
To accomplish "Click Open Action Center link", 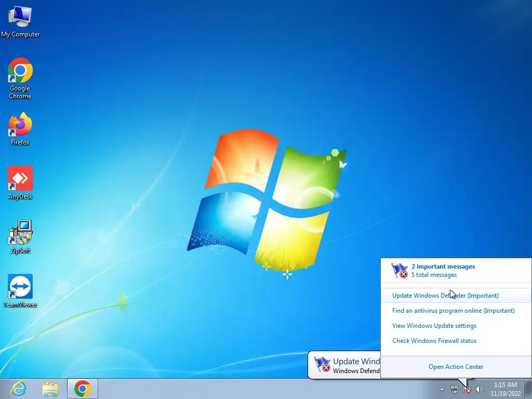I will [456, 367].
